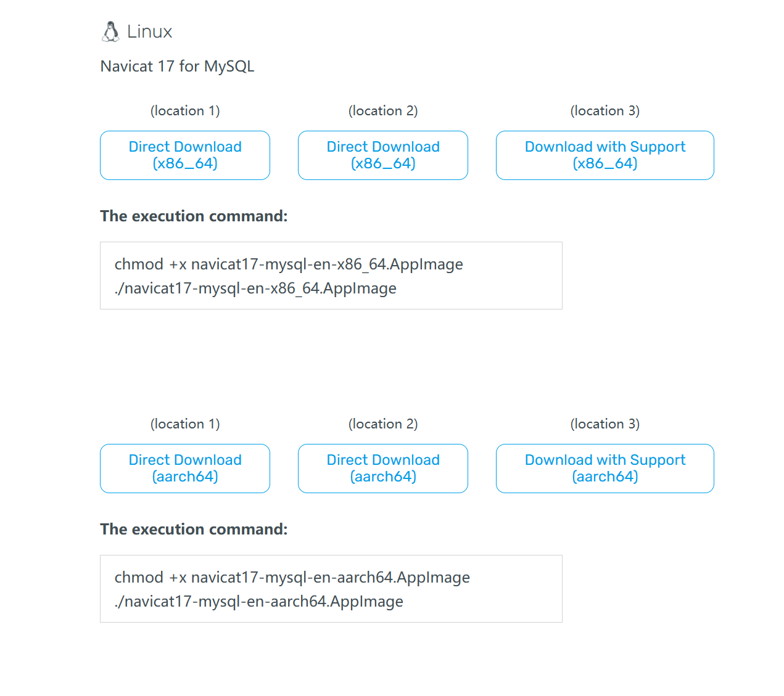Click the ./navicat17-mysql-en-x86_64.AppImage run line
Viewport: 784px width, 696px height.
pyautogui.click(x=255, y=289)
